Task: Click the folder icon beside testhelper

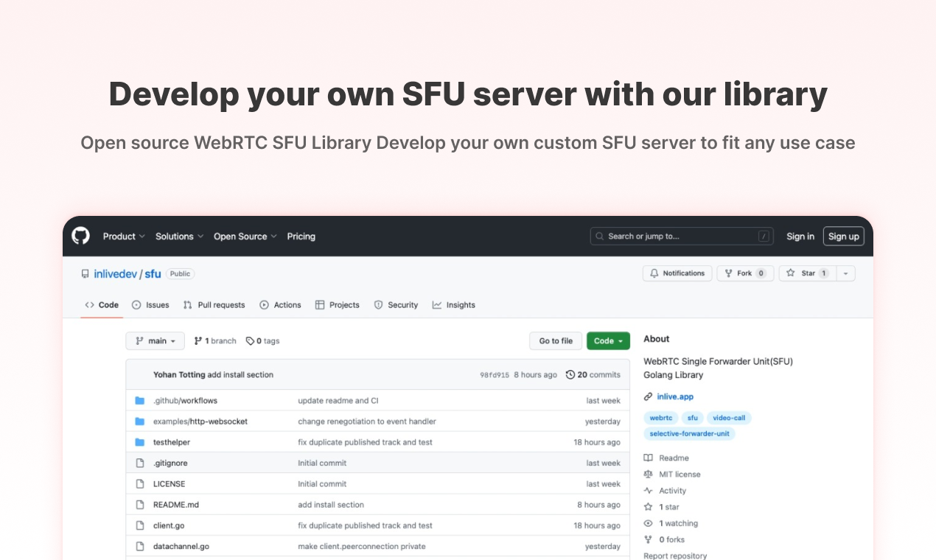Action: point(140,442)
